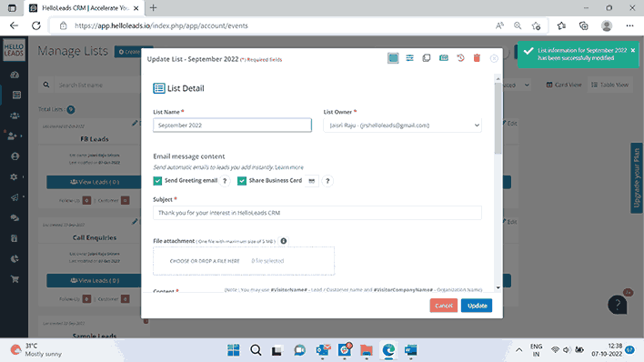
Task: Click the search magnifier on Manage Lists
Action: coord(46,85)
